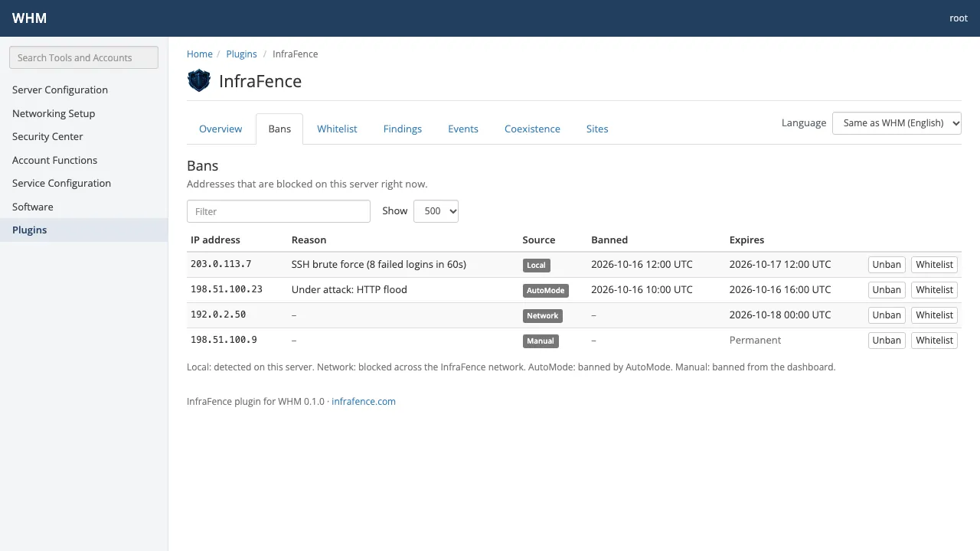Open the root user menu
This screenshot has width=980, height=551.
959,18
